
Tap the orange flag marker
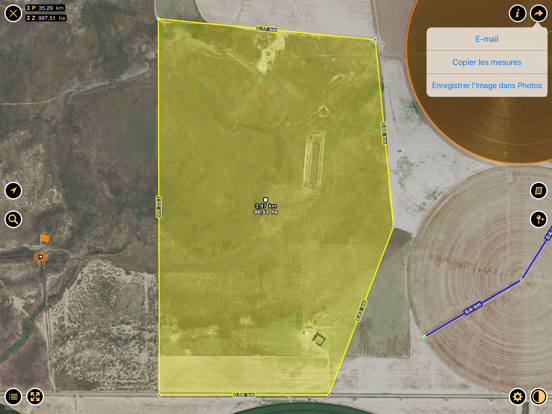tap(44, 238)
